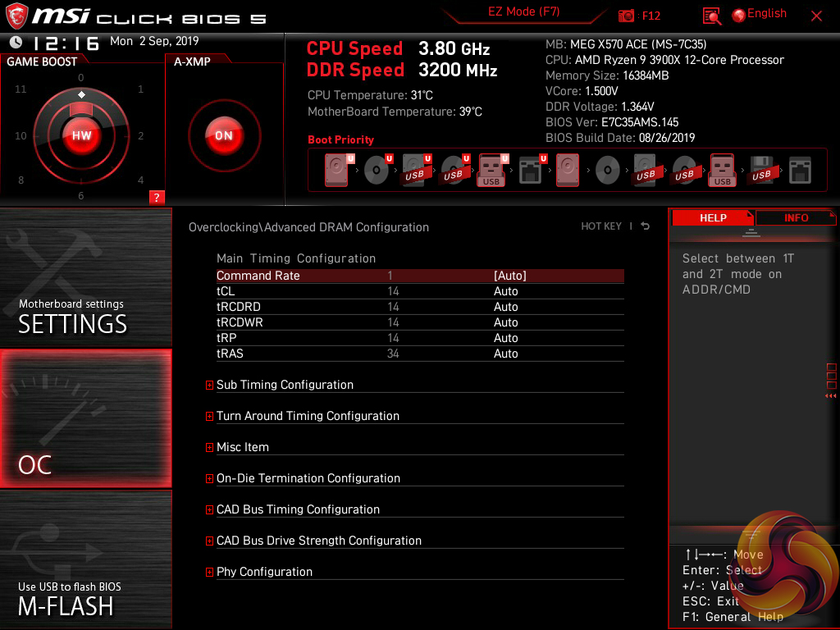Expand Sub Timing Configuration
840x630 pixels.
(x=209, y=385)
